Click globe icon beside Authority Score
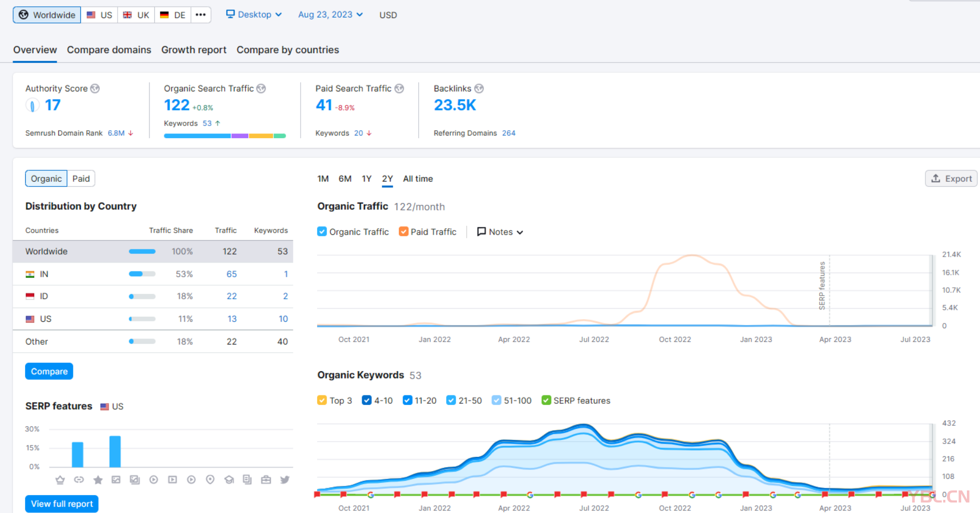Screen dimensions: 980x513 95,89
